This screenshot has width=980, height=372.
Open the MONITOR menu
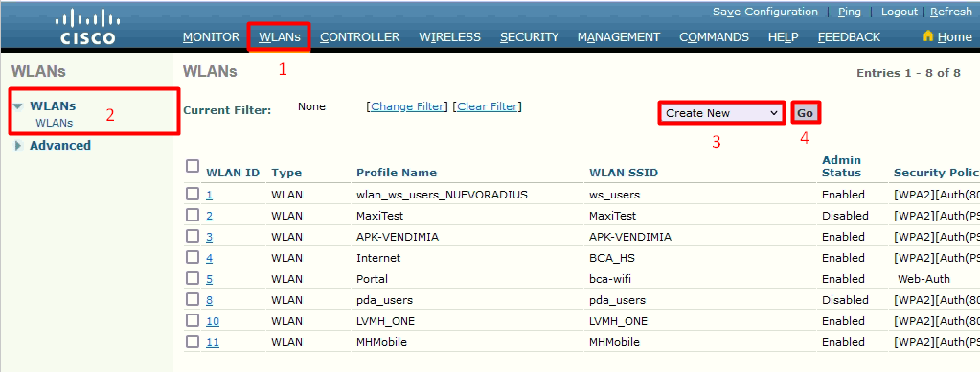click(212, 36)
